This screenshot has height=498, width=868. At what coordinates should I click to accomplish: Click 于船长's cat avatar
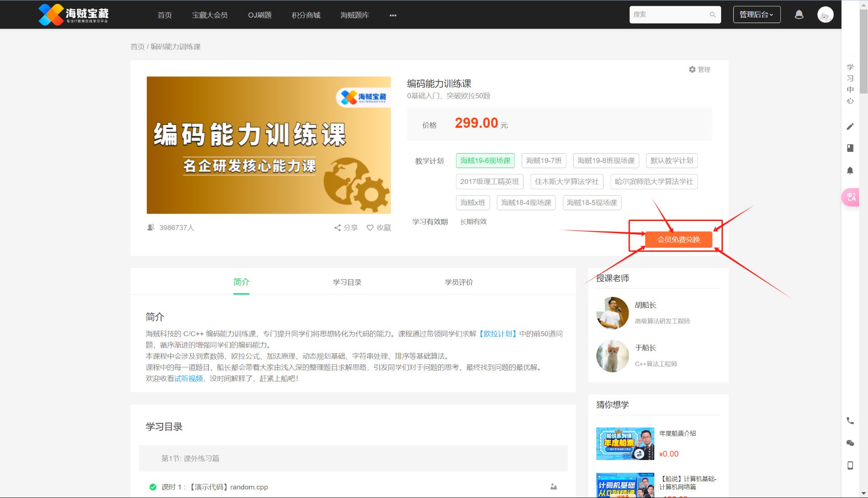[x=613, y=356]
